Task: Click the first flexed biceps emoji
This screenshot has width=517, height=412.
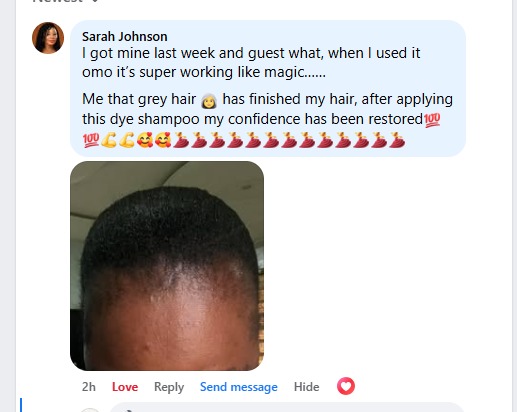Action: click(109, 140)
